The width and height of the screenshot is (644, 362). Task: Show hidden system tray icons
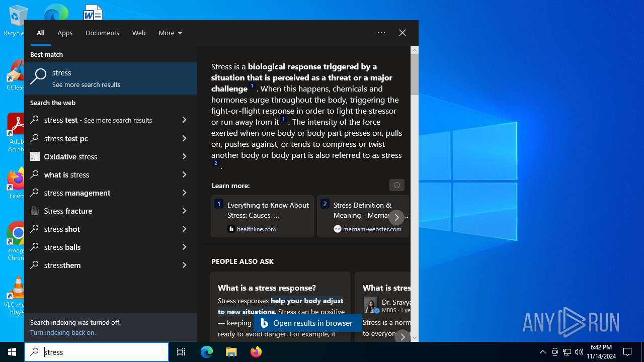[x=542, y=352]
